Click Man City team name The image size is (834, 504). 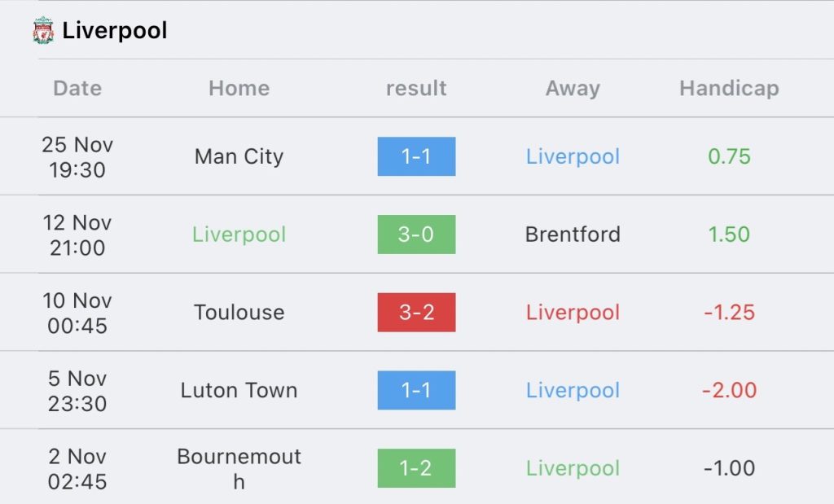coord(239,157)
